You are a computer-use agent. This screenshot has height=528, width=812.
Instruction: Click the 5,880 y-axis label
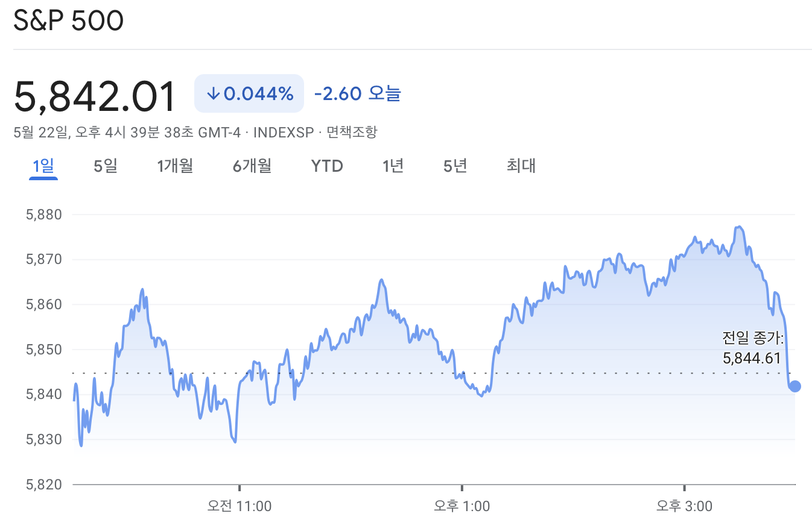pos(45,215)
